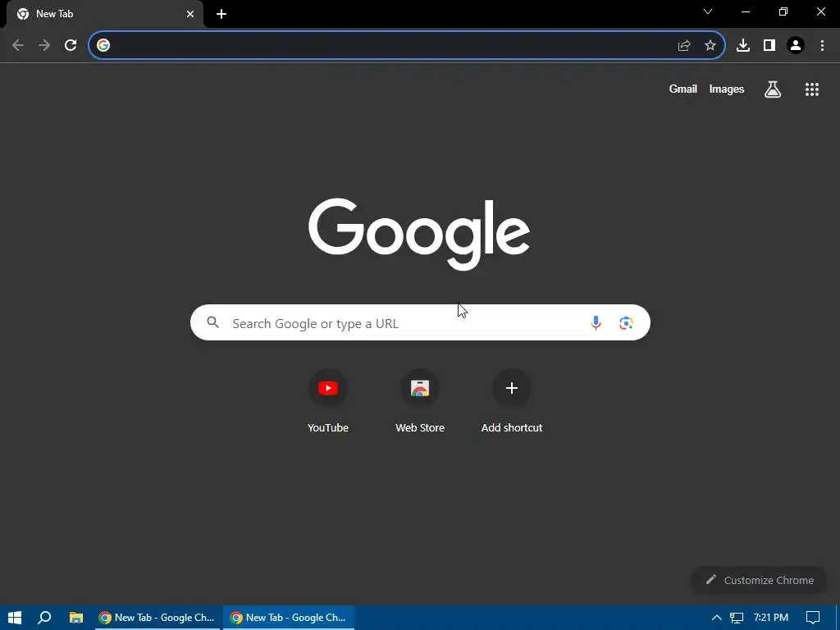Search by image with the Lens icon
The width and height of the screenshot is (840, 630).
point(626,322)
